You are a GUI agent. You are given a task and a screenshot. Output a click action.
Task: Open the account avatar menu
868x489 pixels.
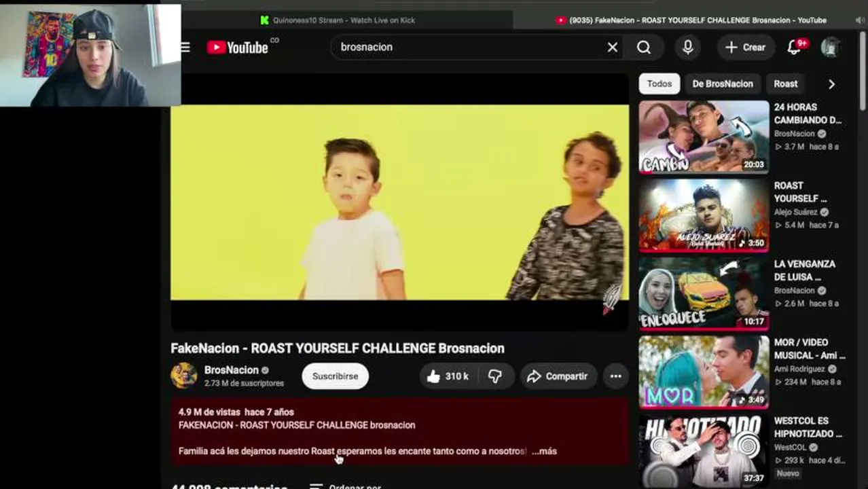coord(830,47)
